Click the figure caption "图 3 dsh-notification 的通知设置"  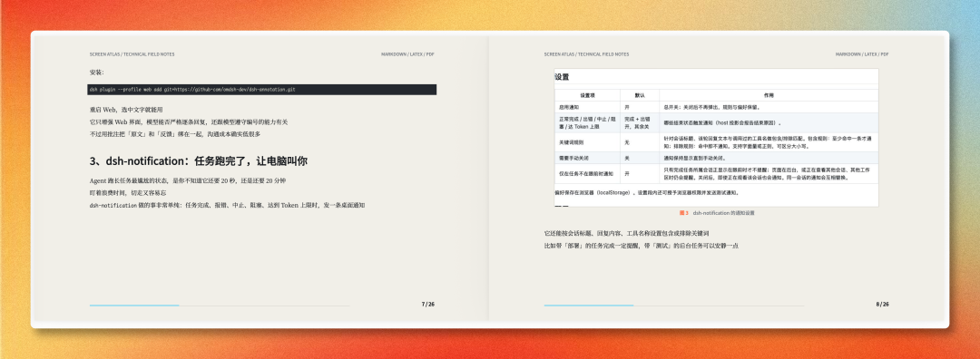coord(717,213)
